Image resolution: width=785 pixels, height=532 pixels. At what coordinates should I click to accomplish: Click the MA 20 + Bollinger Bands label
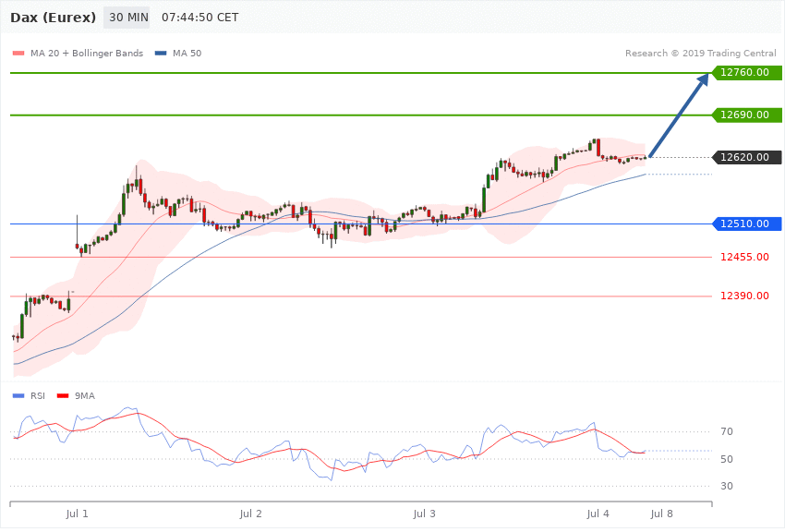pos(87,53)
